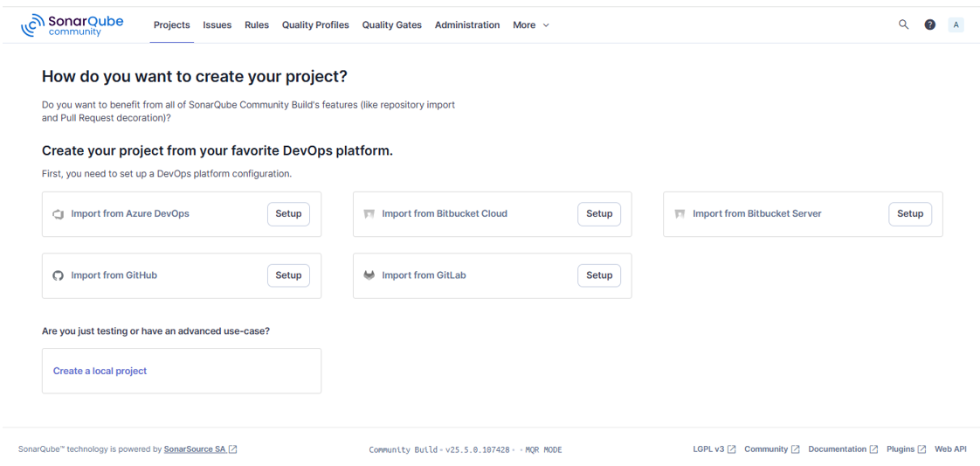Open the Rules page
The height and width of the screenshot is (466, 980).
(257, 25)
